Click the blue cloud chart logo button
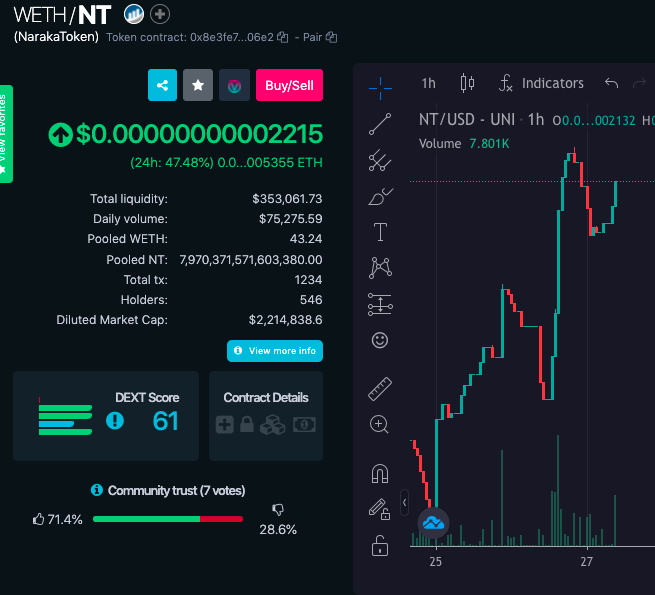 coord(434,523)
